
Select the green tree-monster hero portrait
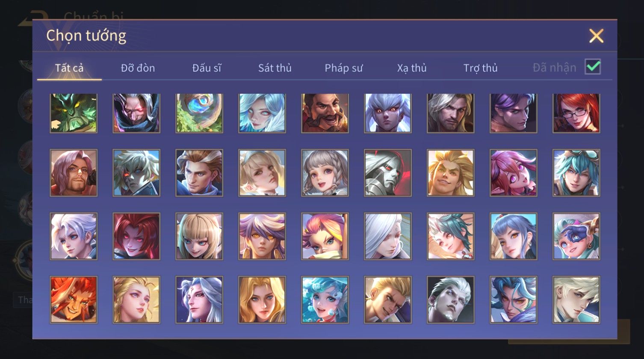tap(74, 113)
